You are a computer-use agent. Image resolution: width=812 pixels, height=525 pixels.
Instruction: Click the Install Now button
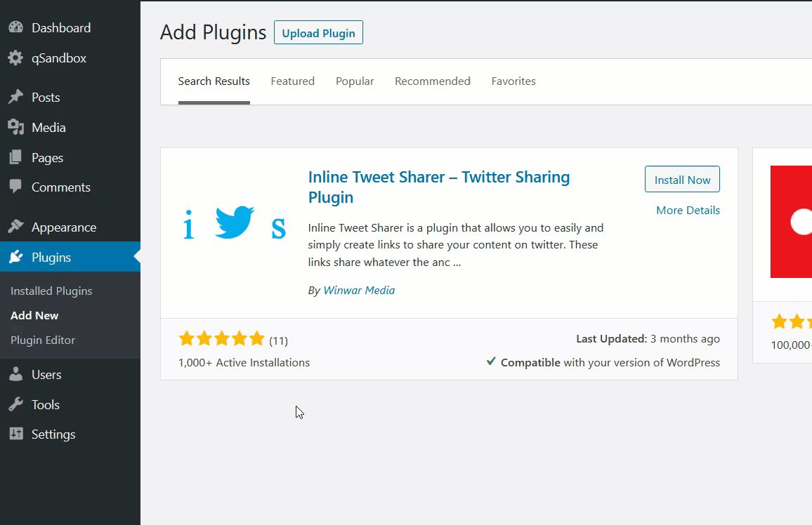point(682,179)
